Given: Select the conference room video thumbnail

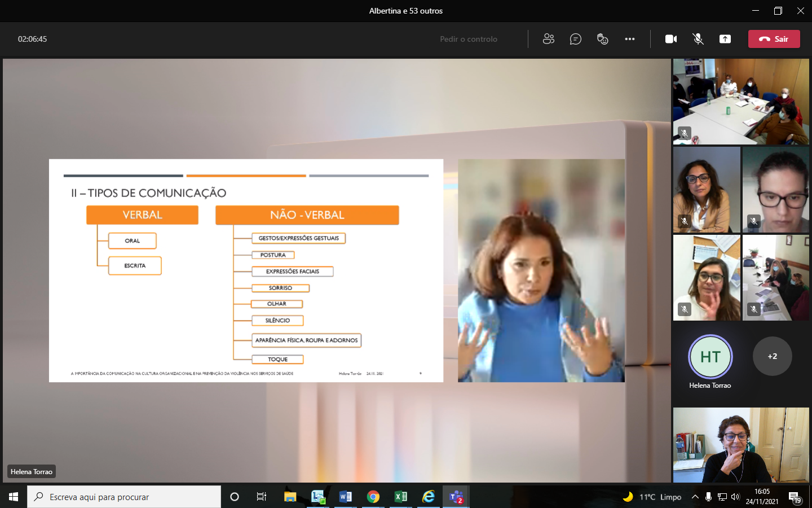Looking at the screenshot, I should point(741,102).
